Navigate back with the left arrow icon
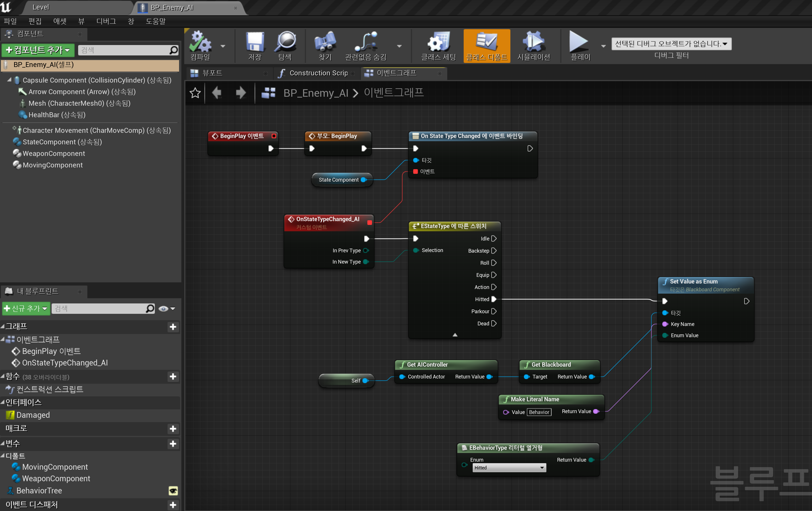This screenshot has width=812, height=511. point(217,92)
